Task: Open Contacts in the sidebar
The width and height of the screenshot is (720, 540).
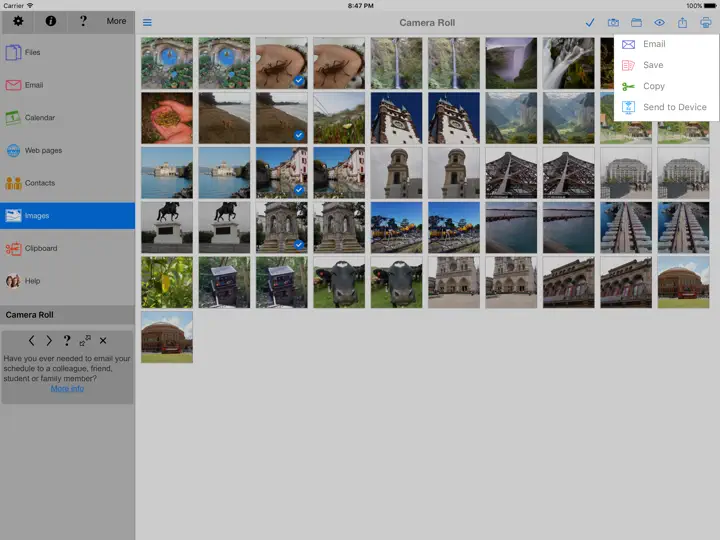Action: coord(68,183)
